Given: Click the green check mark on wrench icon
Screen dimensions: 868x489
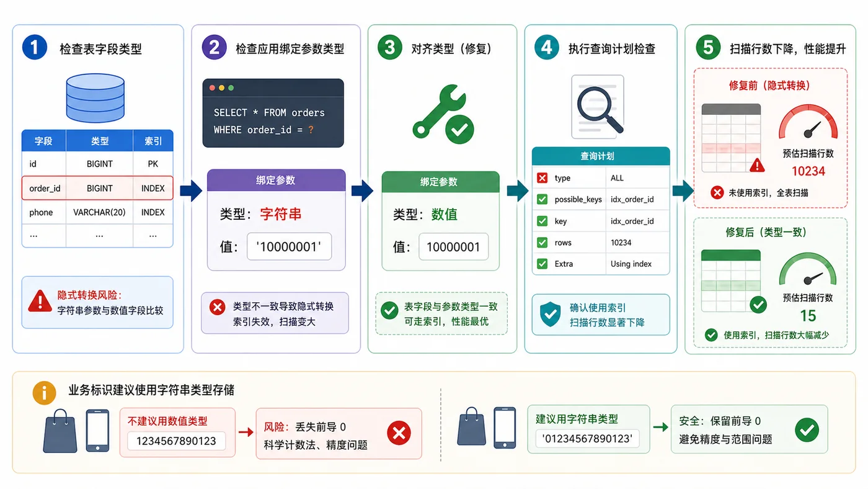Looking at the screenshot, I should click(x=459, y=128).
